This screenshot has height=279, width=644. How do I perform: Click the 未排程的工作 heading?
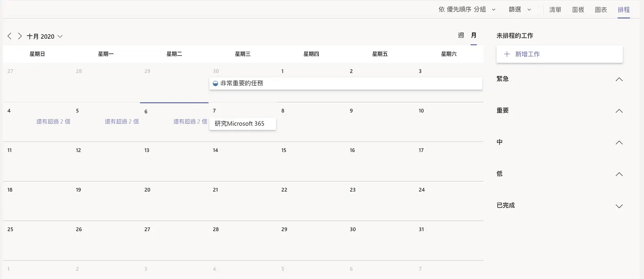pos(515,35)
